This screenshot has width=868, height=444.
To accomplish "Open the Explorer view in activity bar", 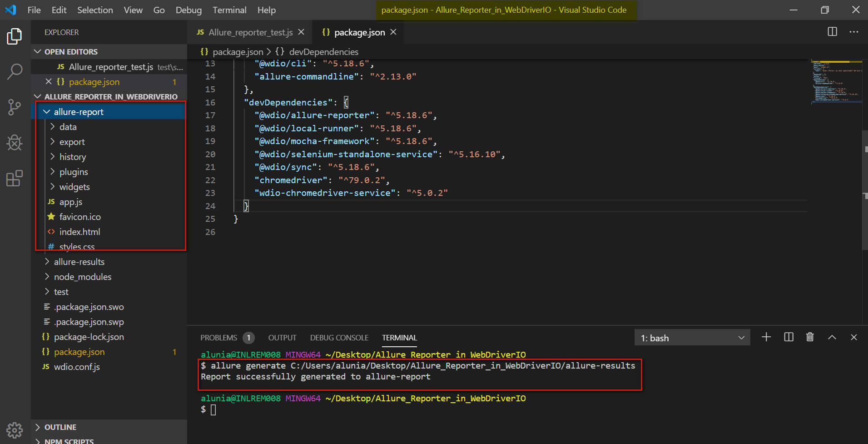I will tap(15, 36).
